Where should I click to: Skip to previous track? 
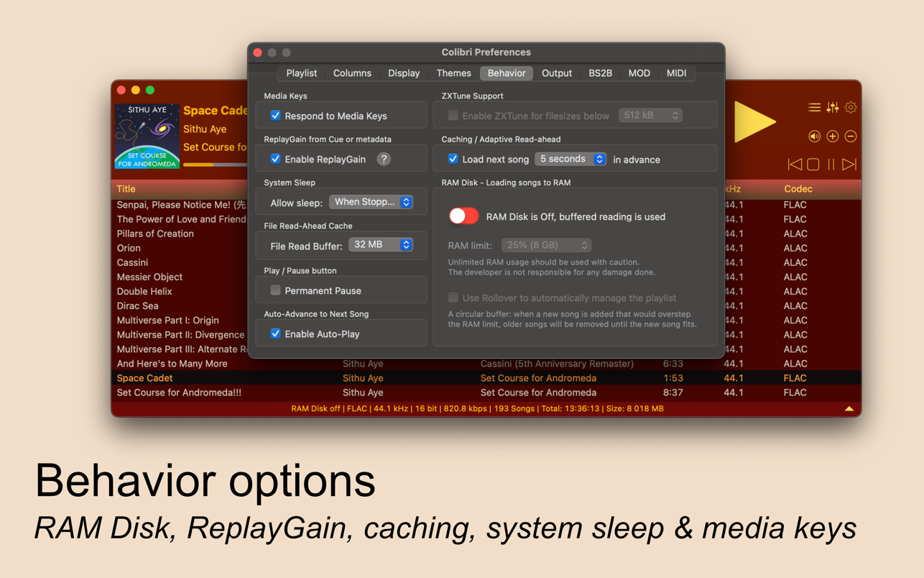click(795, 165)
